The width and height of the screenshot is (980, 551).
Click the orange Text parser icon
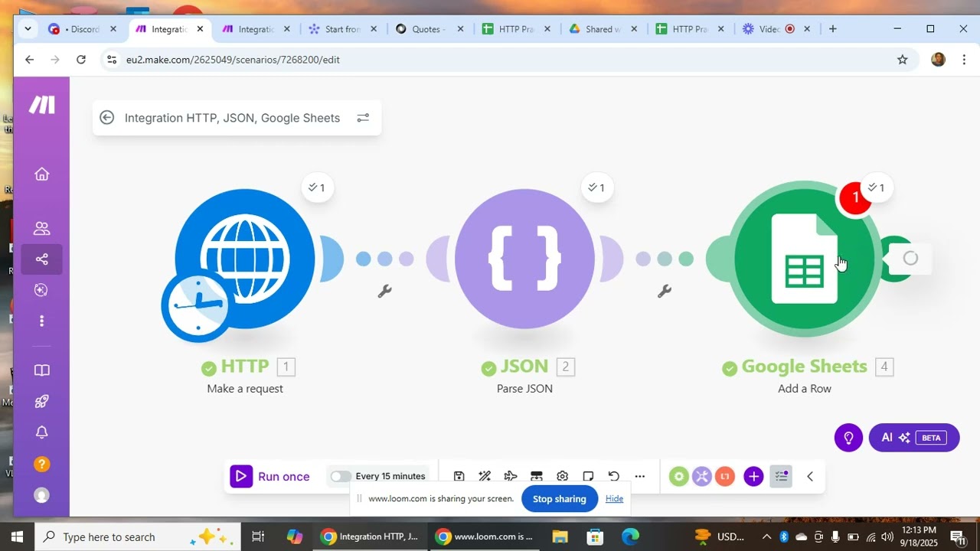coord(724,477)
